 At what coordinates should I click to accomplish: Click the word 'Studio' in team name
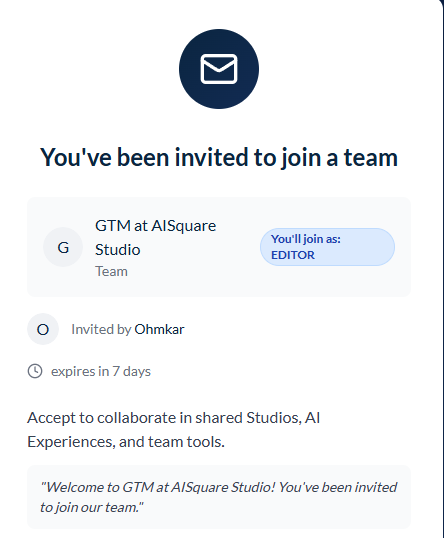pyautogui.click(x=118, y=249)
